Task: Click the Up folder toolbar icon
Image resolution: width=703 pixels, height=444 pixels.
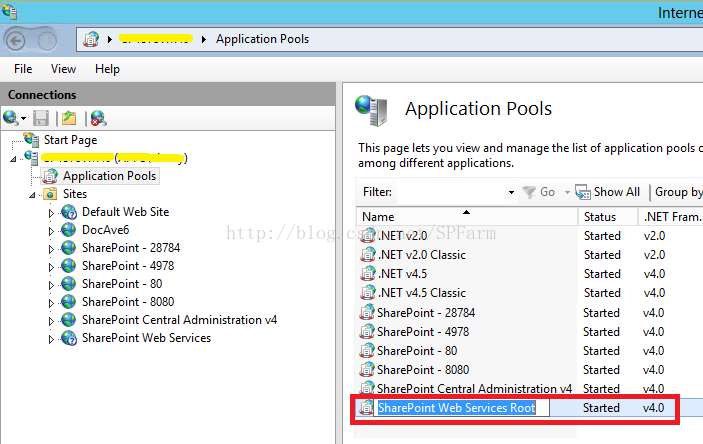Action: pos(69,118)
